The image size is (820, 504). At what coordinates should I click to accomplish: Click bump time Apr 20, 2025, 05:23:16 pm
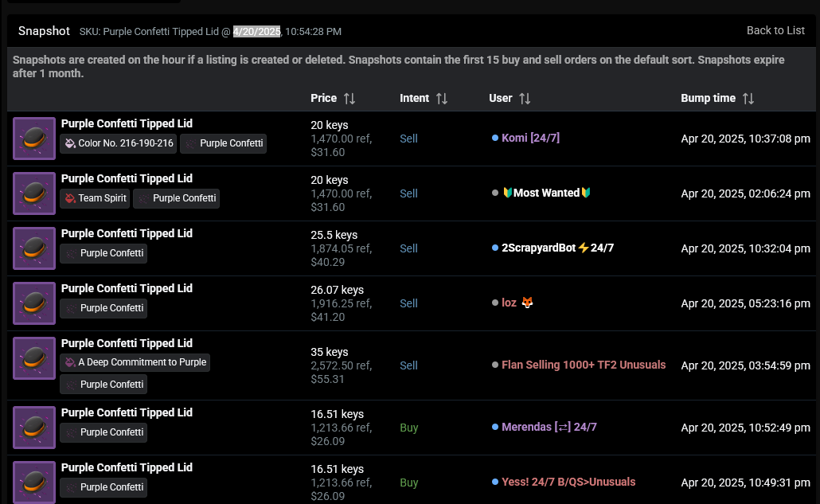[746, 303]
